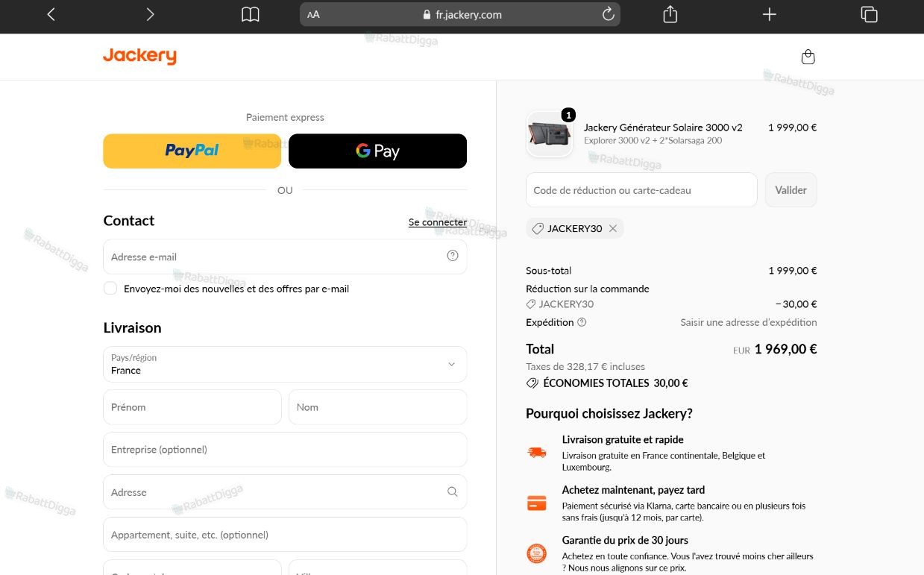Click the fr.jackery.com address bar

point(460,14)
